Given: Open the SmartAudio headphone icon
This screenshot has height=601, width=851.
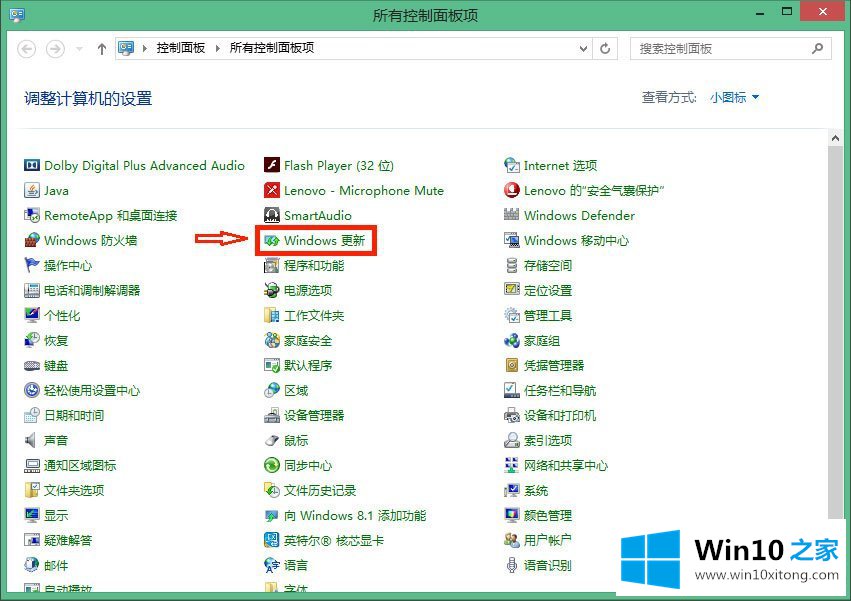Looking at the screenshot, I should coord(271,215).
